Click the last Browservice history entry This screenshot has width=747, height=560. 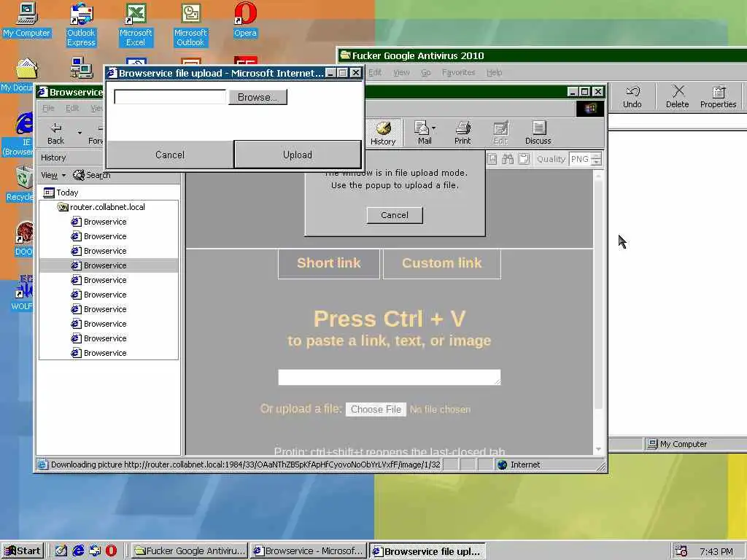point(99,354)
